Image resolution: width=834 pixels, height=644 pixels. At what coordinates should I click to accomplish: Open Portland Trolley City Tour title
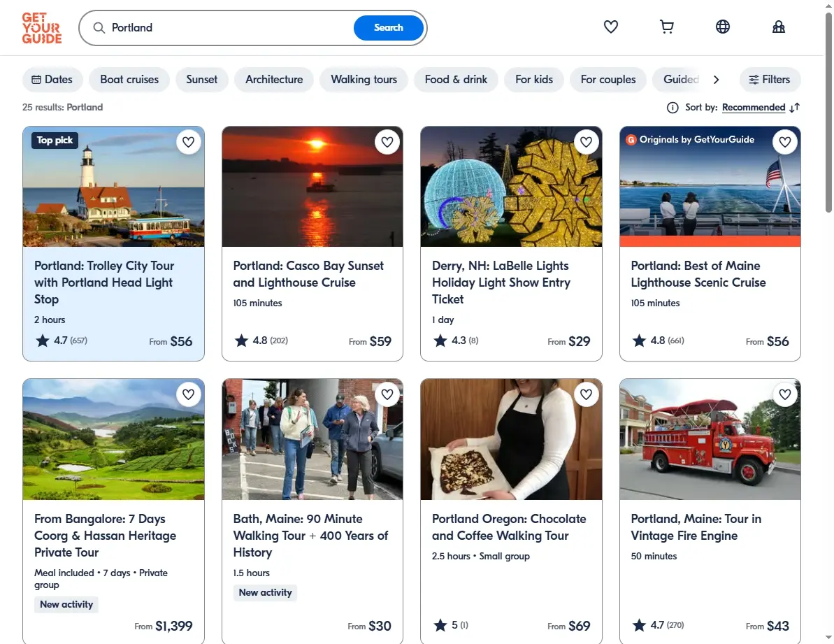point(104,282)
